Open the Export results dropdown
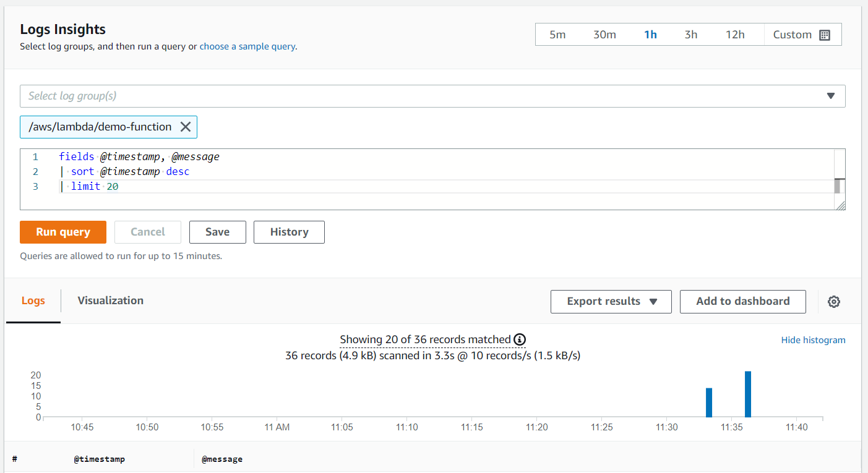 (611, 302)
